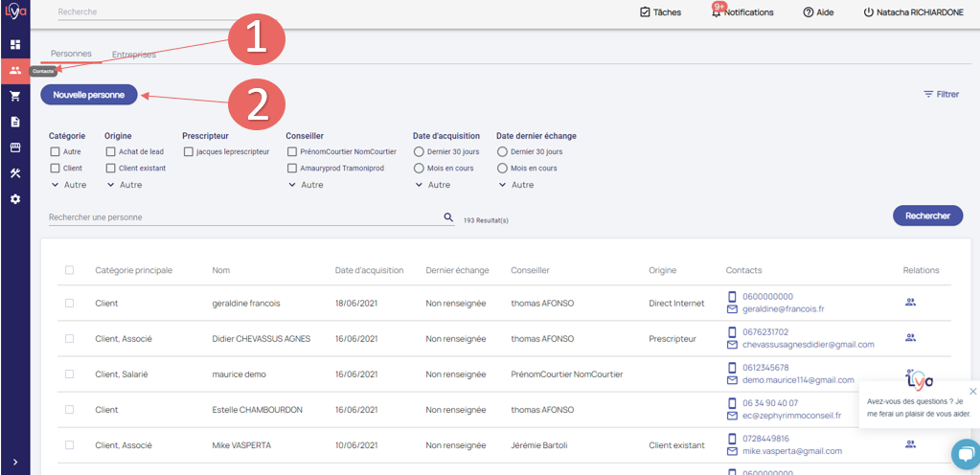Open the Tâches menu item
Image resolution: width=980 pixels, height=475 pixels.
coord(659,12)
